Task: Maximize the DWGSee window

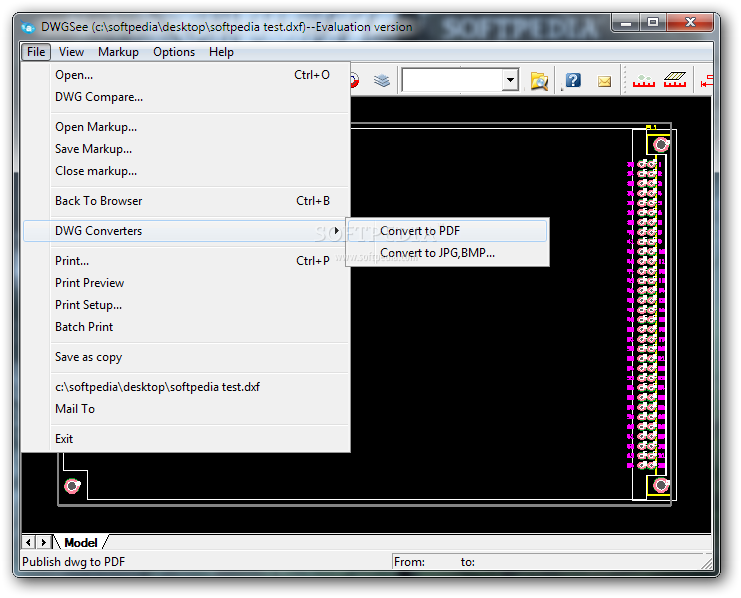Action: pos(653,22)
